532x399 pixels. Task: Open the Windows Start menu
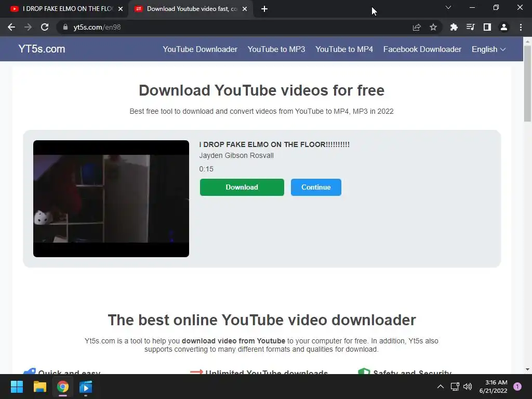[17, 387]
